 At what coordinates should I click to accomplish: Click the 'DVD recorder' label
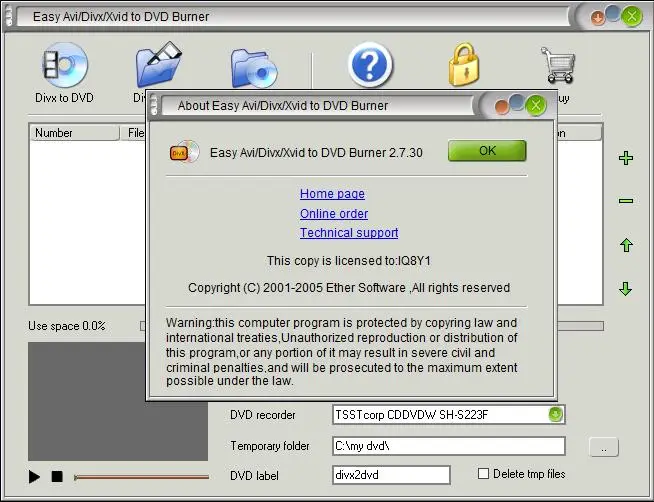click(x=263, y=415)
